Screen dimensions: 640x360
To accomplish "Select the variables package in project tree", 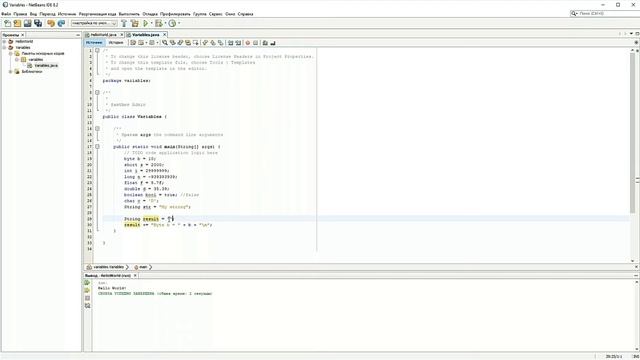I will (x=36, y=60).
